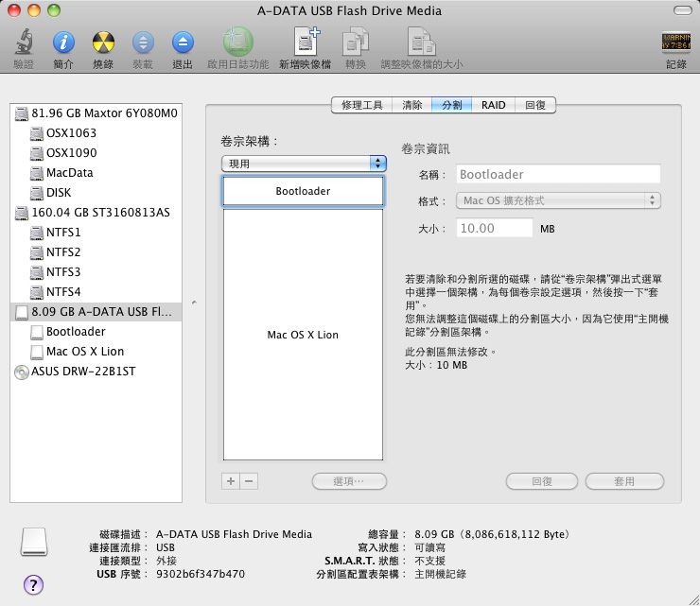Switch to the First Aid (修理工具) tab
Viewport: 700px width, 606px height.
click(x=361, y=105)
